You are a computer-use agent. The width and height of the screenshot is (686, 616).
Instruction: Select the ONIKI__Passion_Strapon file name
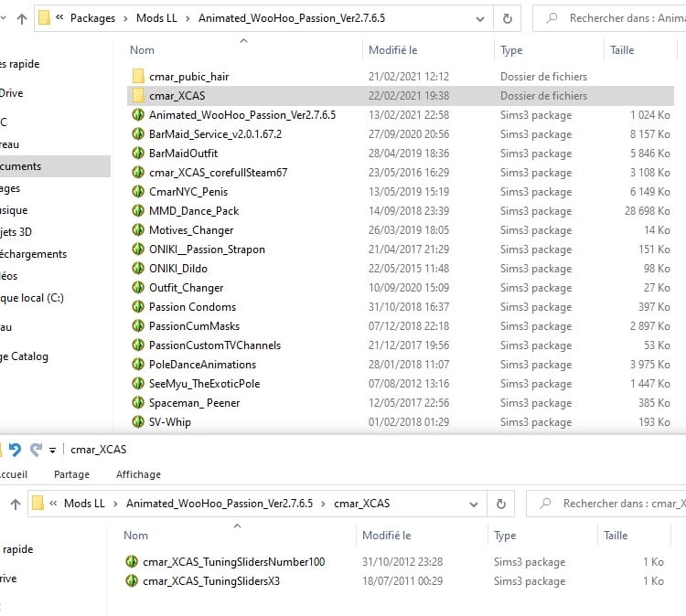coord(207,250)
